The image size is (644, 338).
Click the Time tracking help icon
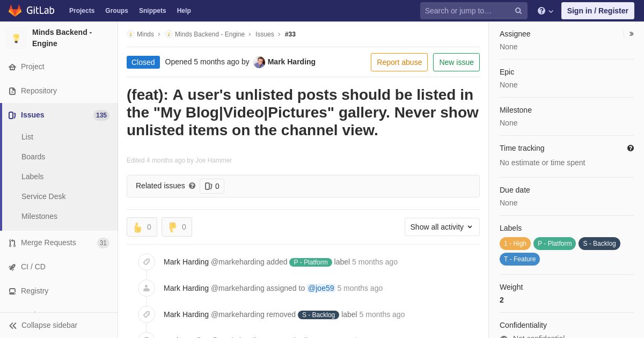630,148
